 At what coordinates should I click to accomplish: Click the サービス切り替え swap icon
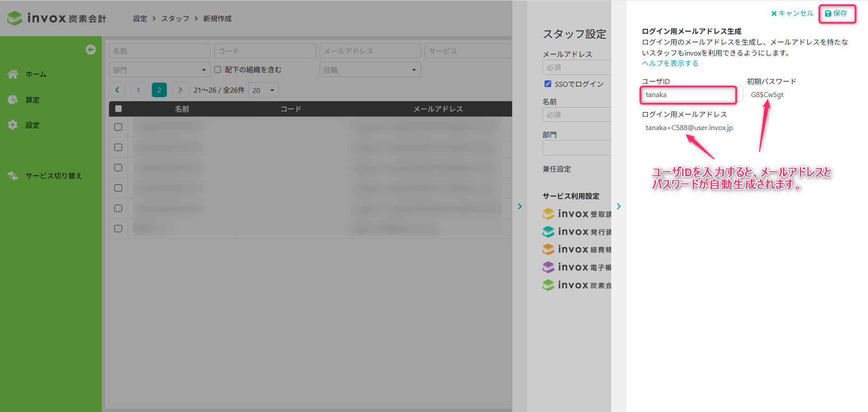(13, 176)
